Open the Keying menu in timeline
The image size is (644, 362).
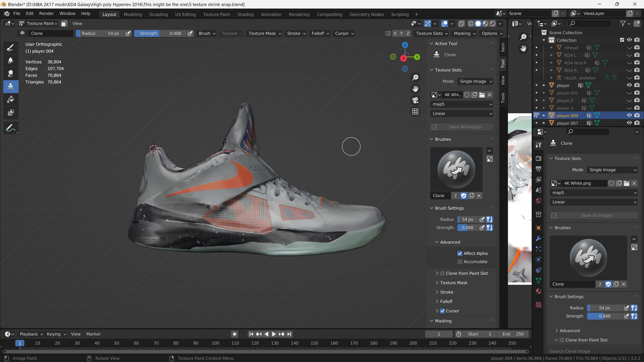pos(56,334)
